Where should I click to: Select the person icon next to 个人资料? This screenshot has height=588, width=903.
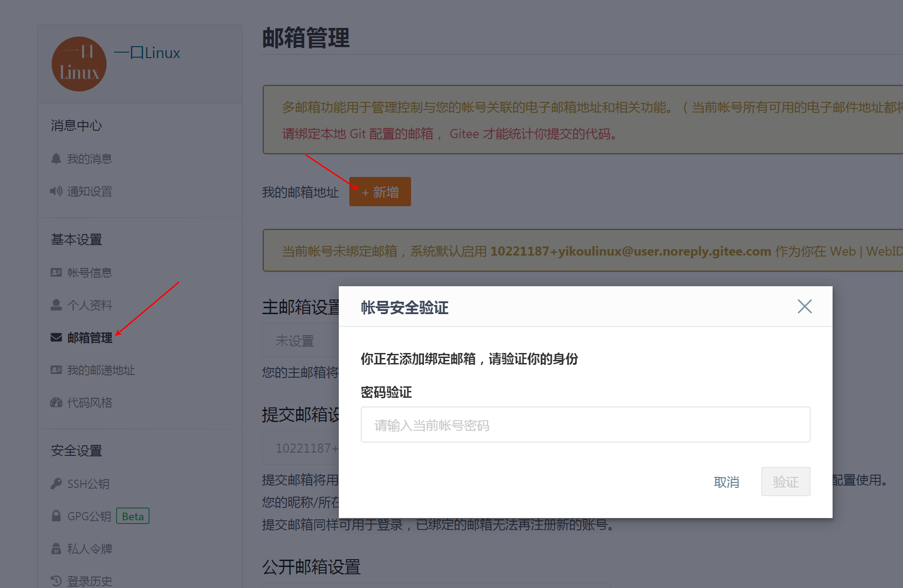56,305
